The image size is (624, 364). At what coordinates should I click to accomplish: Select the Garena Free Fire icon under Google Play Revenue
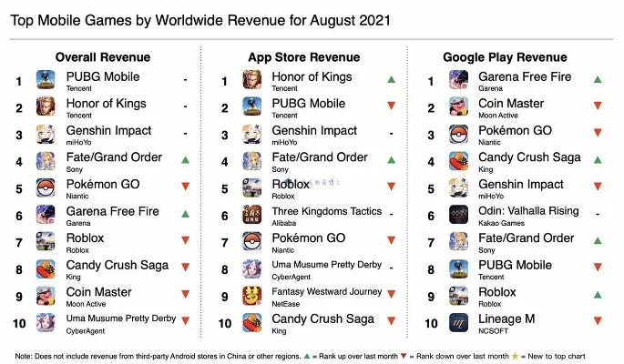click(x=459, y=81)
